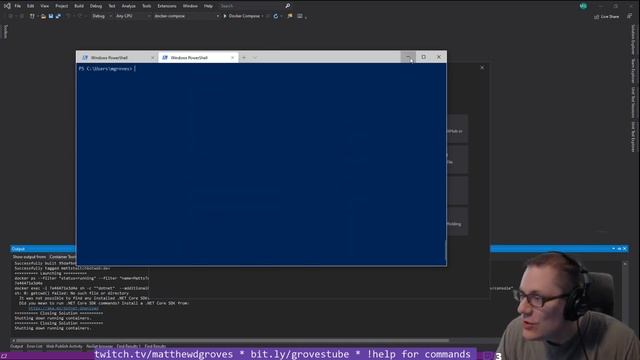
Task: Open the Tools menu
Action: point(147,6)
